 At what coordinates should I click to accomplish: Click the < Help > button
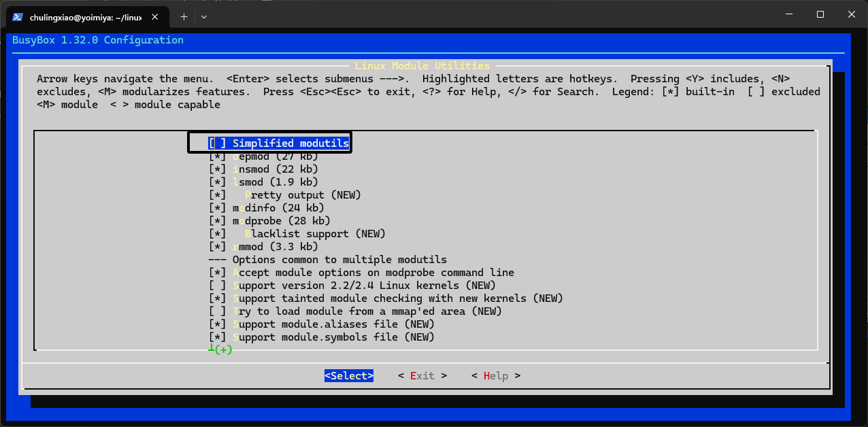(496, 376)
